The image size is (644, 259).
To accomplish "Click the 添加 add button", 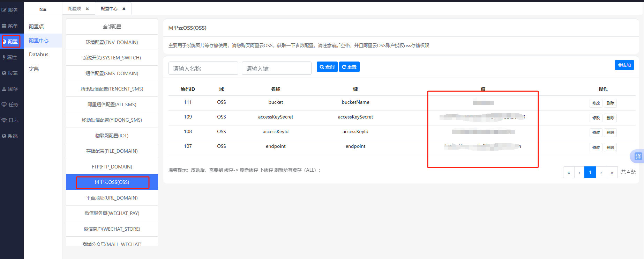I will (x=624, y=65).
